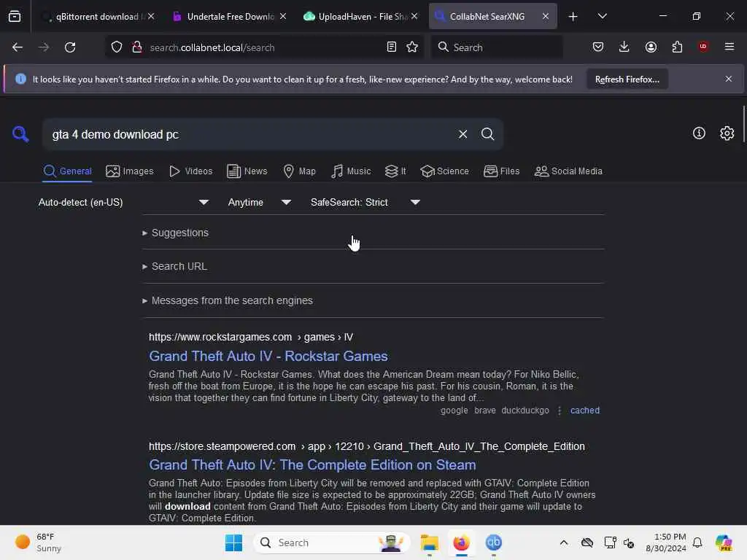Close the qBittorrent download tab
The height and width of the screenshot is (560, 747).
point(151,16)
